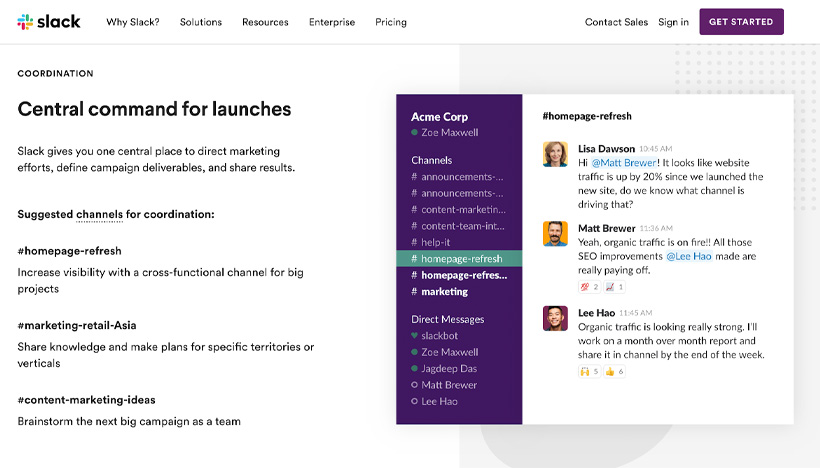Click the Sign in link
Image resolution: width=820 pixels, height=468 pixels.
click(673, 22)
